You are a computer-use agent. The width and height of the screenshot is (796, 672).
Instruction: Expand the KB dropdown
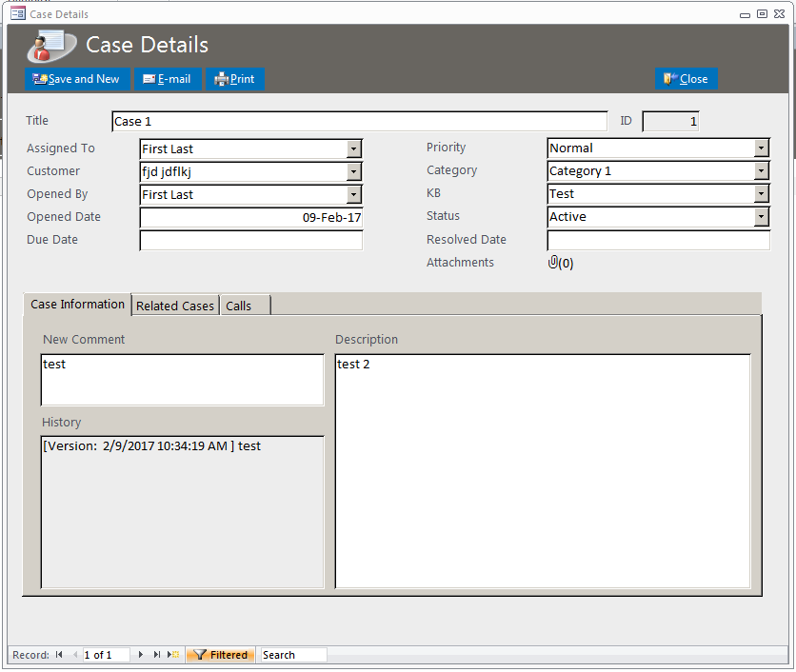coord(761,194)
